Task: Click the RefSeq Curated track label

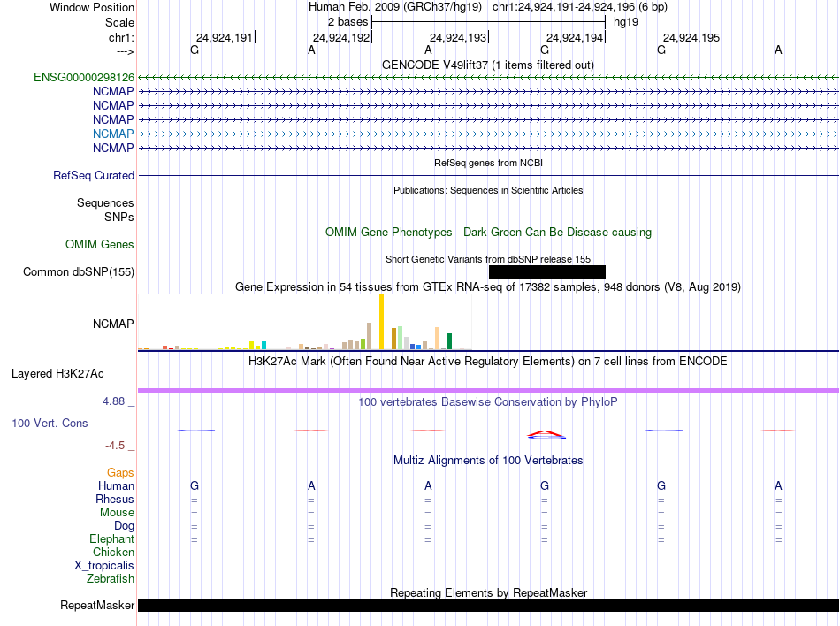Action: point(94,176)
